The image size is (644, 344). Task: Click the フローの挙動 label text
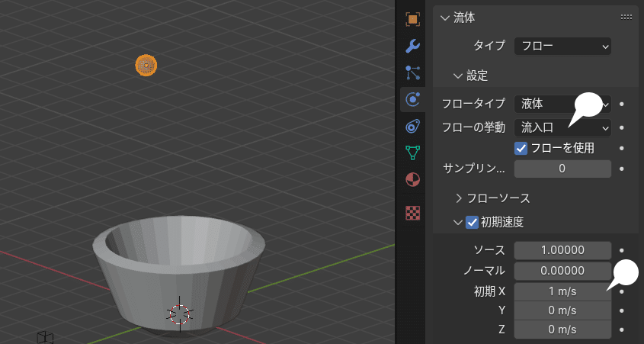click(473, 128)
